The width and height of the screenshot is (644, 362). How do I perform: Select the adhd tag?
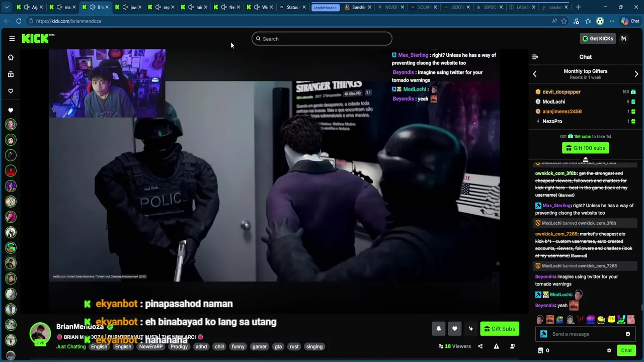(201, 346)
